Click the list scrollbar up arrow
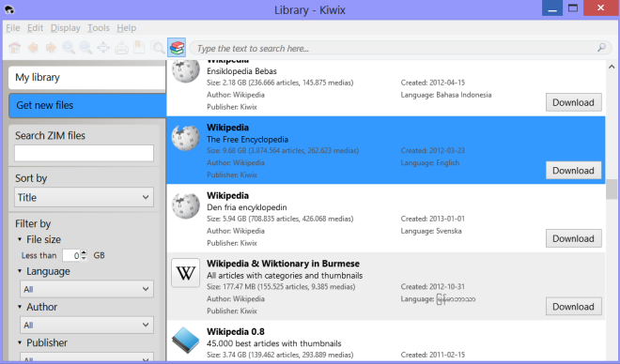Image resolution: width=620 pixels, height=364 pixels. coord(612,67)
